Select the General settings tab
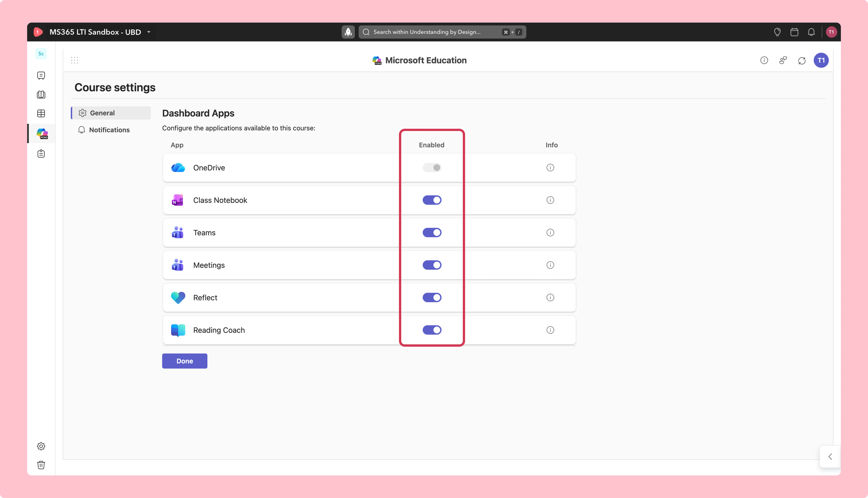The image size is (868, 498). point(111,113)
